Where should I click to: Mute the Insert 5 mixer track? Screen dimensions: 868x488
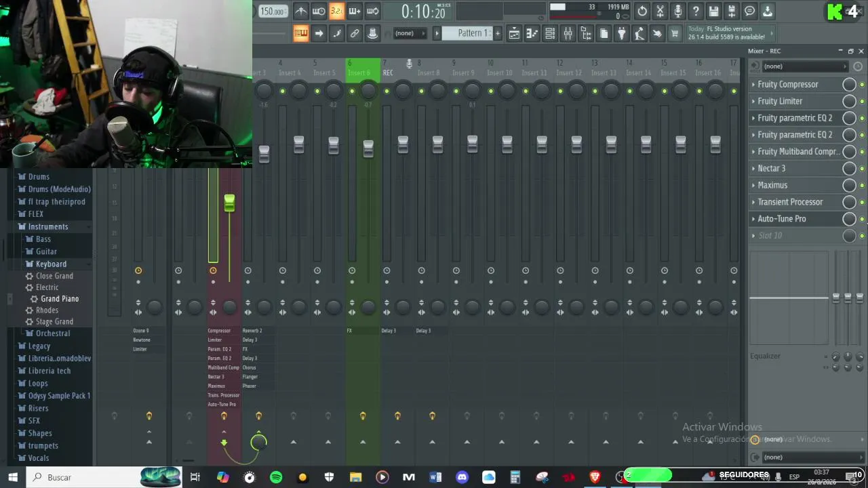[x=317, y=91]
